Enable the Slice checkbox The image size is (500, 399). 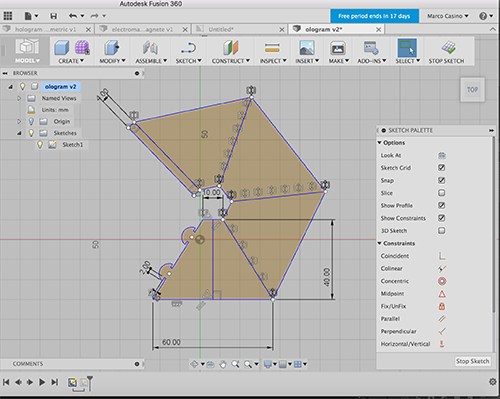(442, 193)
